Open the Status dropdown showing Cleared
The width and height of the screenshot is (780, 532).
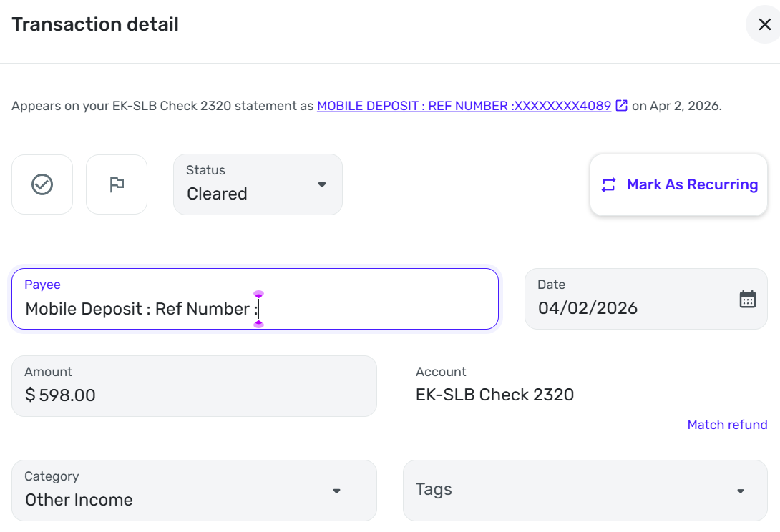[321, 184]
